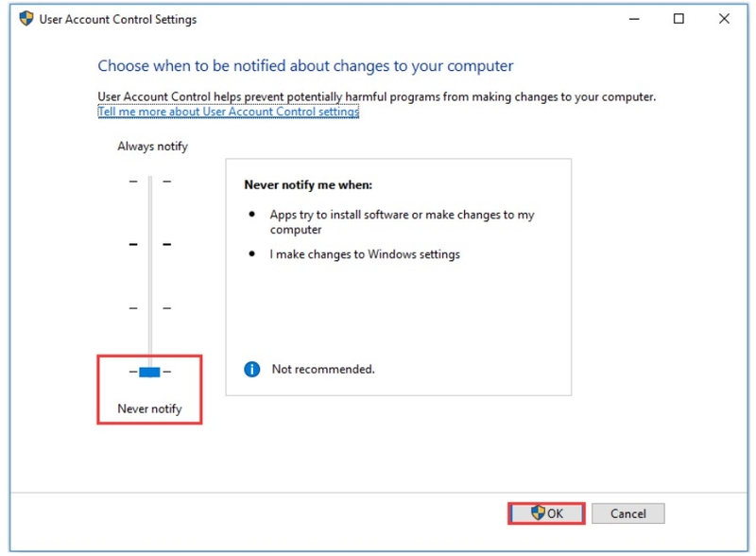Click 'Apps try to install software' bullet text
This screenshot has width=756, height=556.
[x=403, y=222]
